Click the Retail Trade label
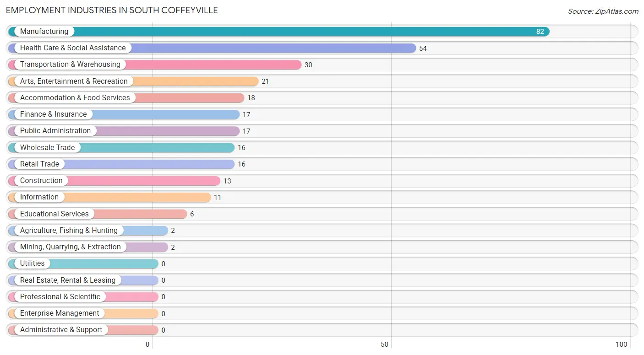The width and height of the screenshot is (644, 355). click(x=39, y=164)
